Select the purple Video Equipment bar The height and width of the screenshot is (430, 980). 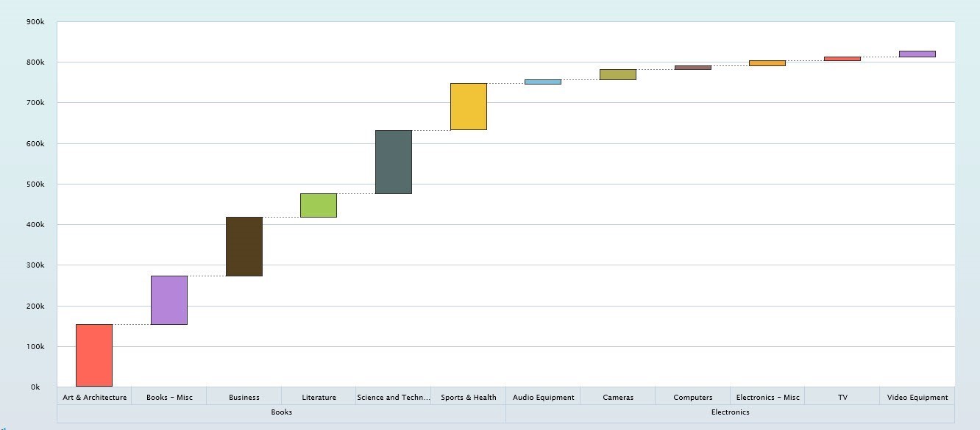[x=917, y=54]
